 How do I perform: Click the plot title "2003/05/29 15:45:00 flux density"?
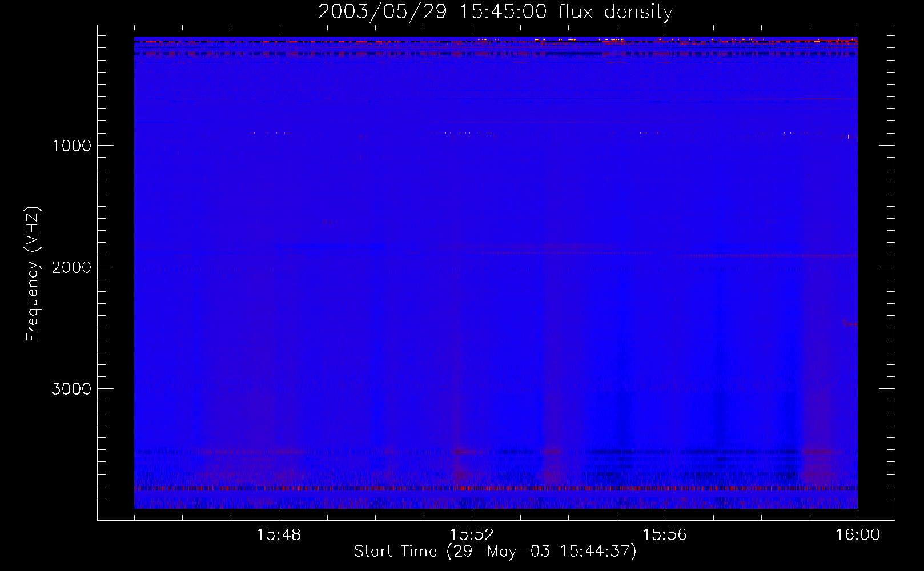[495, 12]
